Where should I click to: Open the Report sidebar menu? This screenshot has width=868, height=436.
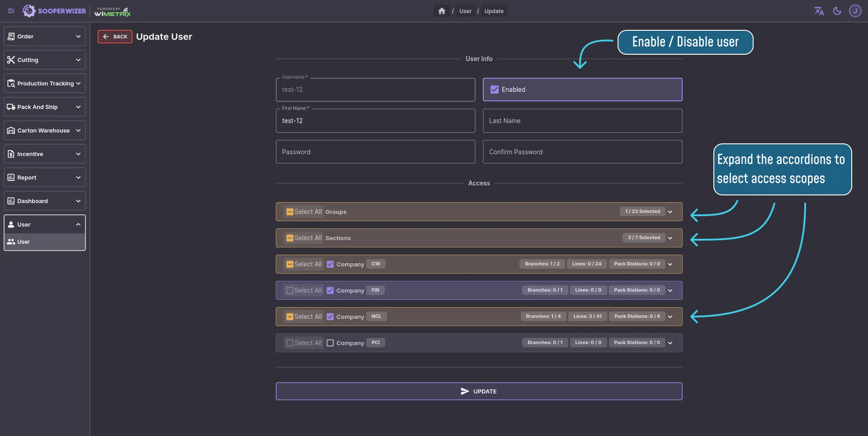point(44,177)
